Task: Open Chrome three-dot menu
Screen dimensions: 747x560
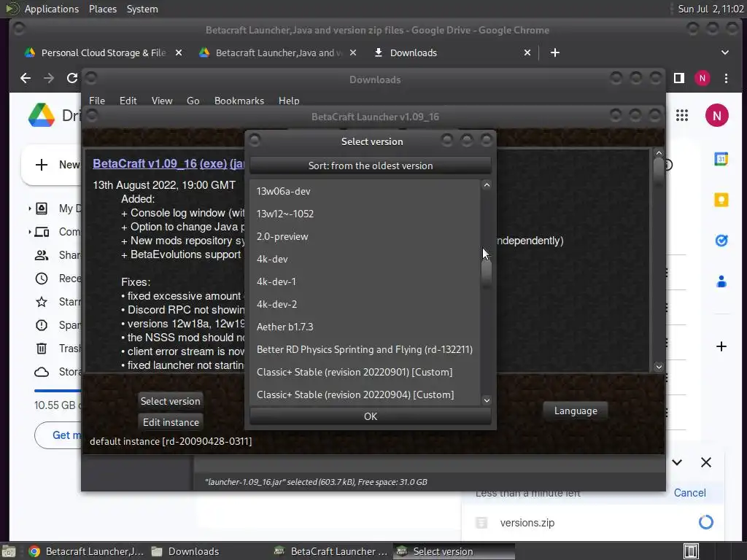Action: click(x=726, y=78)
